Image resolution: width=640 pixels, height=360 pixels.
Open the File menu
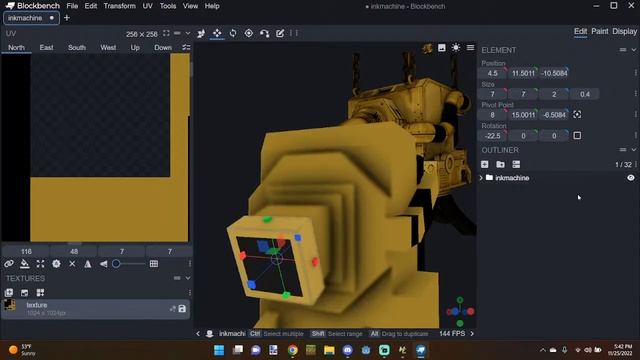72,6
